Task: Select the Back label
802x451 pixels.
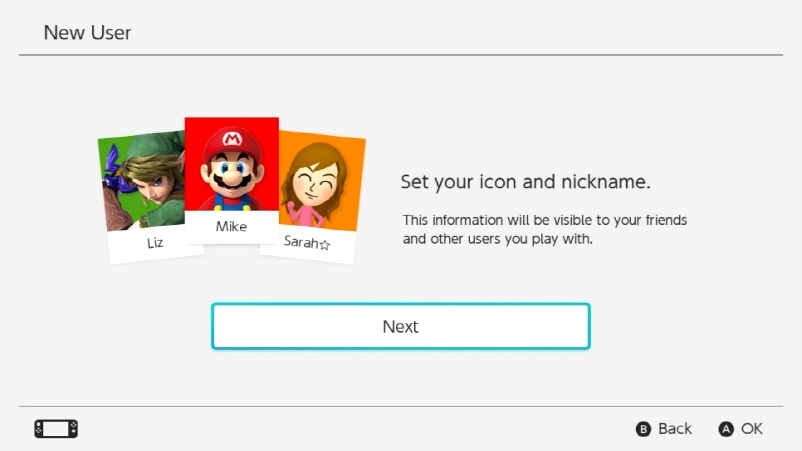Action: click(x=675, y=429)
